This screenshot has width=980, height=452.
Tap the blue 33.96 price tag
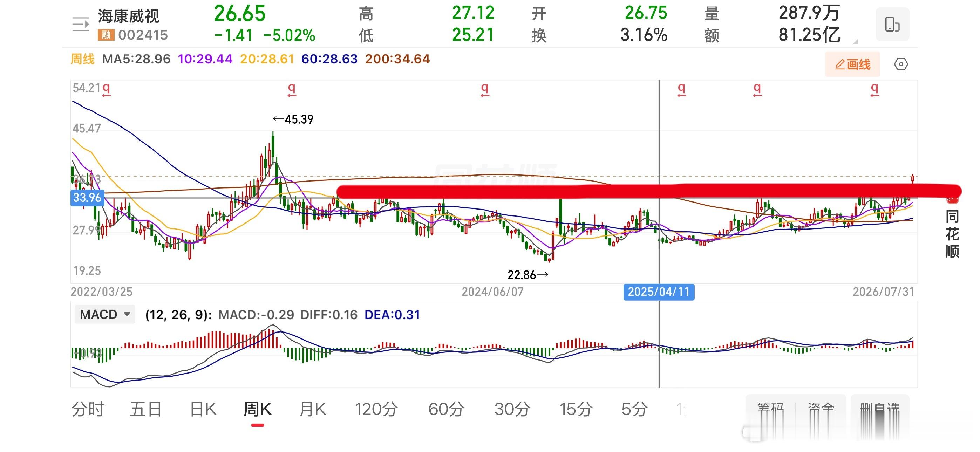click(x=87, y=198)
